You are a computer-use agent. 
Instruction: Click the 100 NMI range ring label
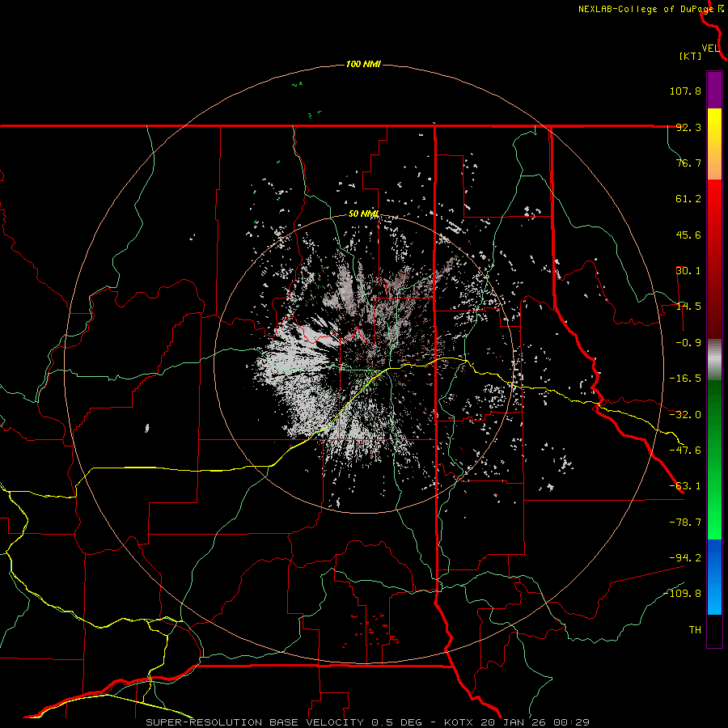(363, 64)
